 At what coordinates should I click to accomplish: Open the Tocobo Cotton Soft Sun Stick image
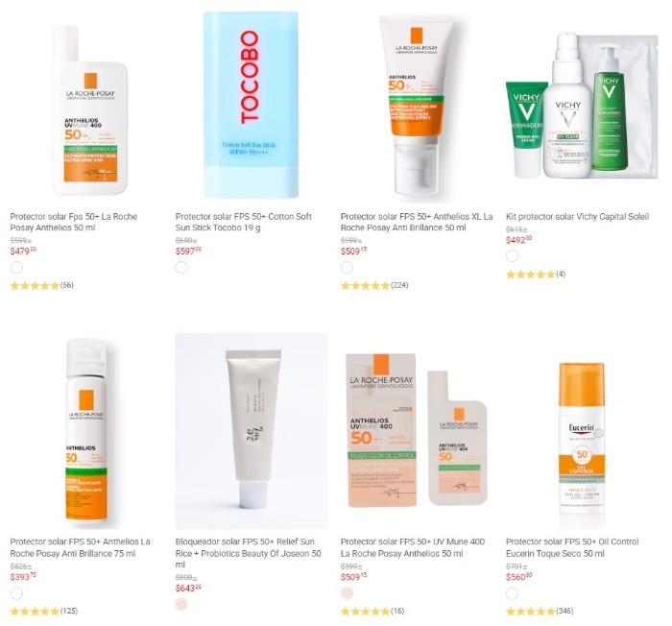252,106
